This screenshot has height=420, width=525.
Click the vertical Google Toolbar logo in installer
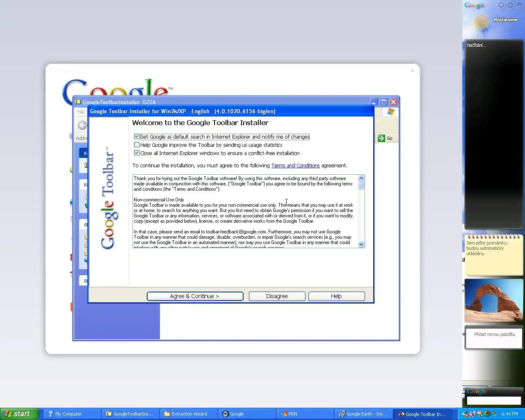point(107,198)
